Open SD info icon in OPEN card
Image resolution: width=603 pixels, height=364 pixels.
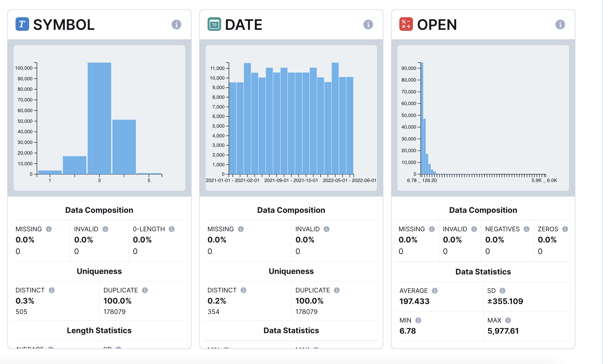click(x=502, y=291)
